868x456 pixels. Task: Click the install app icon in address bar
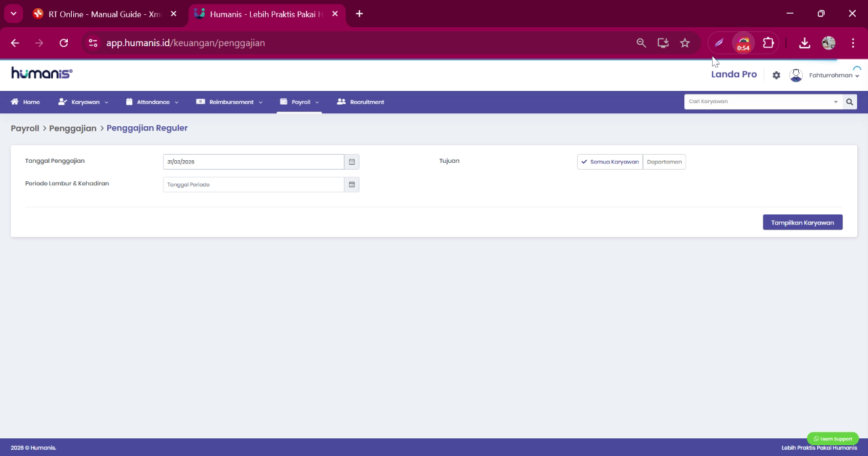point(663,43)
